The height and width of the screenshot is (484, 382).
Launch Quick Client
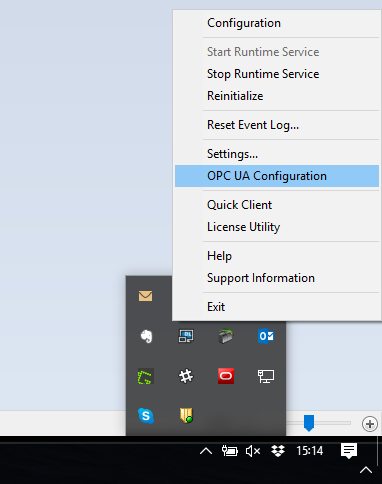(277, 205)
